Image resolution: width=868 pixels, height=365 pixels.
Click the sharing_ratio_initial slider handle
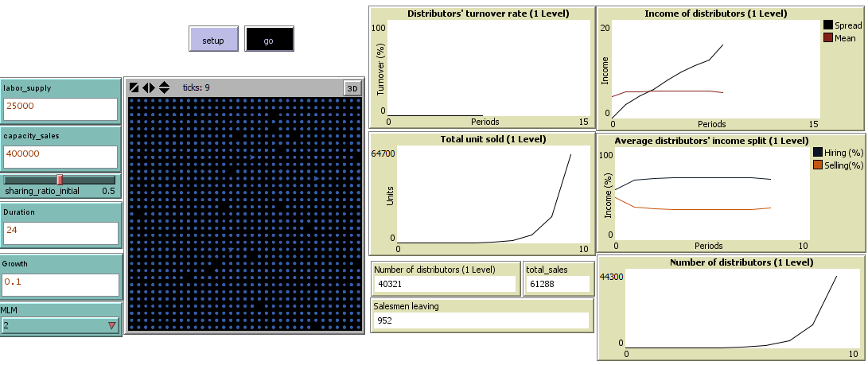click(x=60, y=180)
